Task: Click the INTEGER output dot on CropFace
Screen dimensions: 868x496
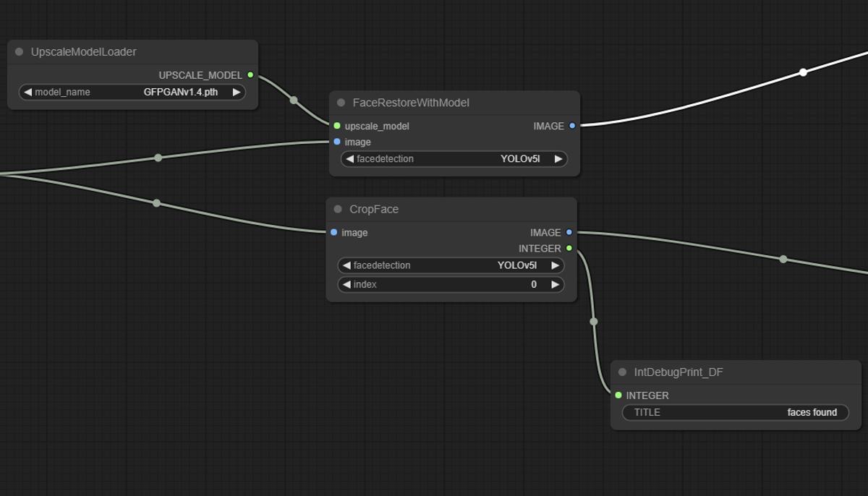Action: click(x=569, y=248)
